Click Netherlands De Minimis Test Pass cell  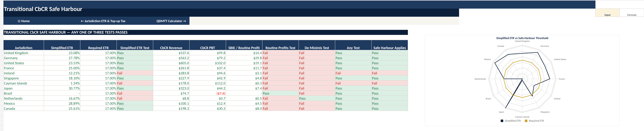pos(317,99)
